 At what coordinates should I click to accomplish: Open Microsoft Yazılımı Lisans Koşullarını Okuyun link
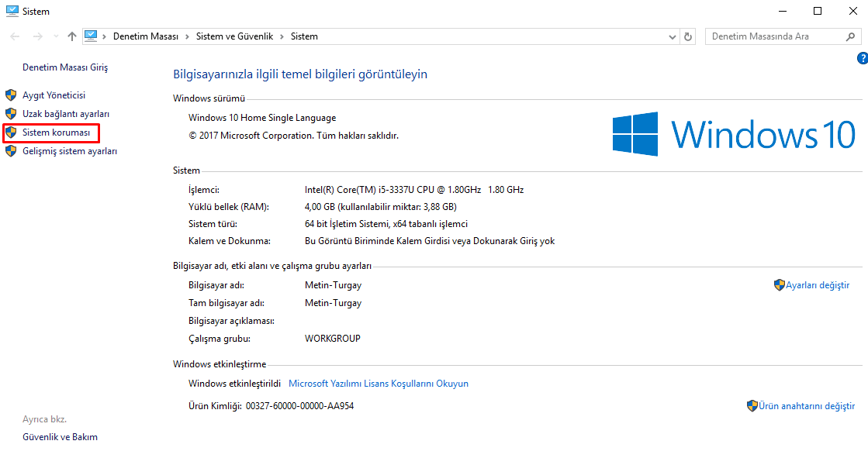(x=379, y=384)
